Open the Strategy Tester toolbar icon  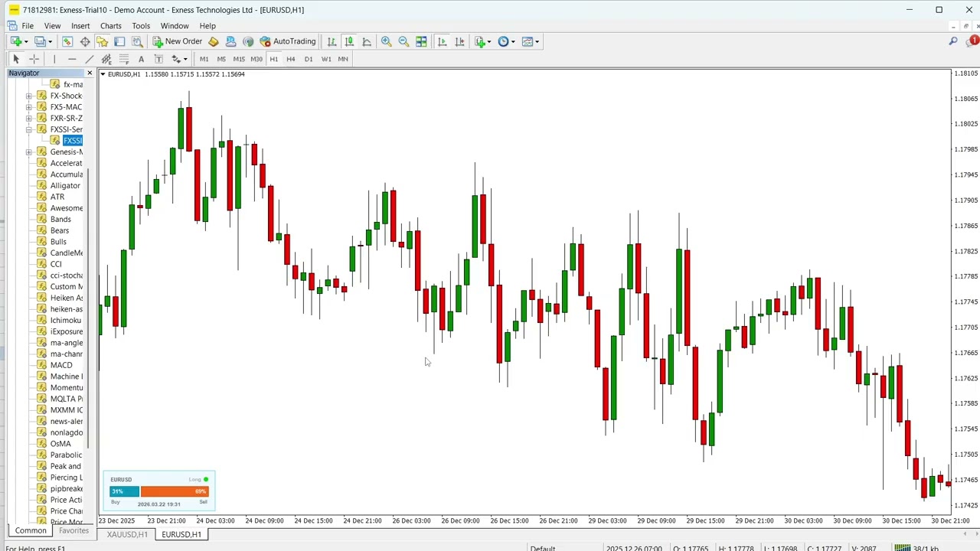[x=137, y=41]
